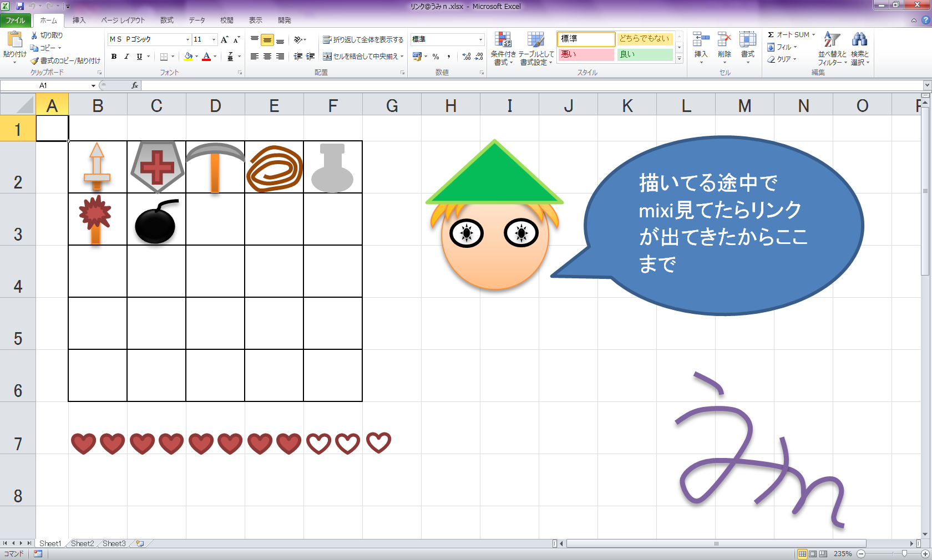Select the black bomb shape in the grid

156,221
